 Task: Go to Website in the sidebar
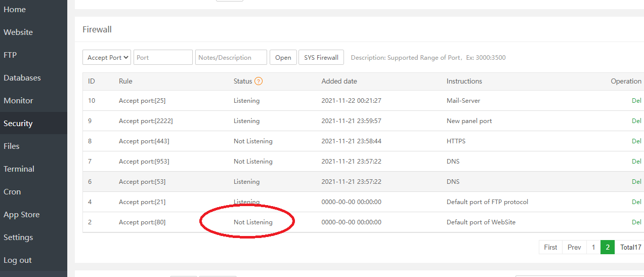tap(18, 32)
